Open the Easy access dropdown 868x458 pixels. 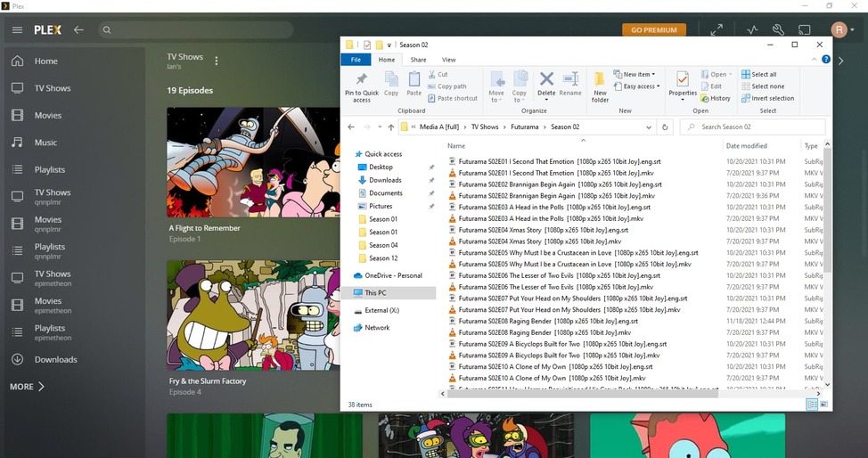coord(637,86)
